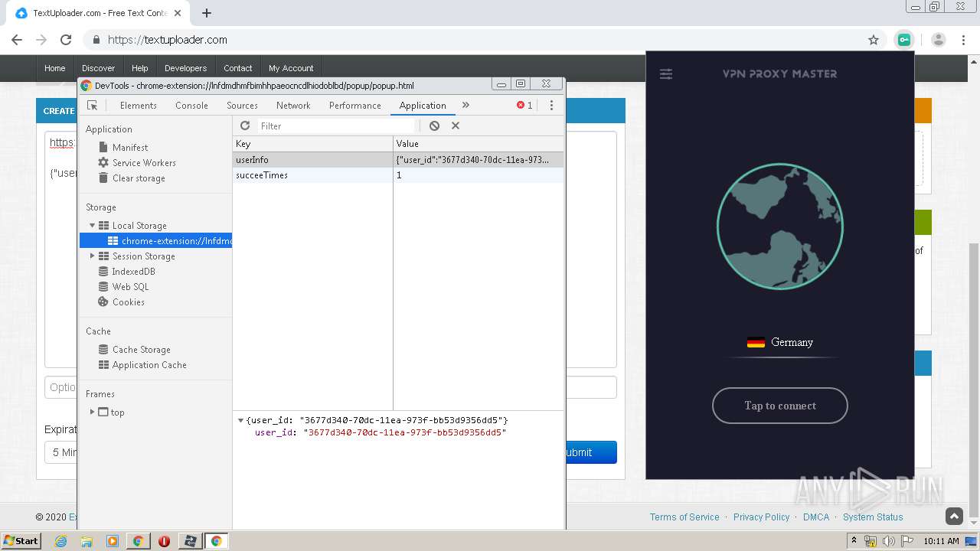Open System Status link

coord(873,517)
